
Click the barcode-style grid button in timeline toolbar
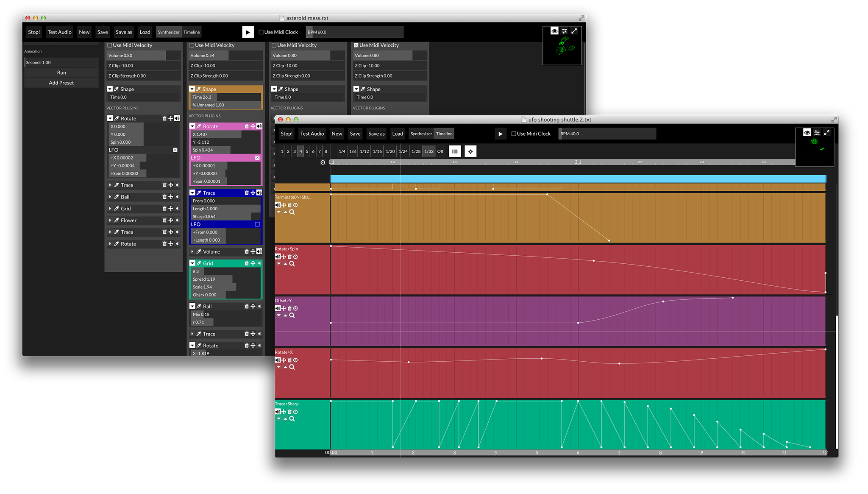tap(455, 151)
